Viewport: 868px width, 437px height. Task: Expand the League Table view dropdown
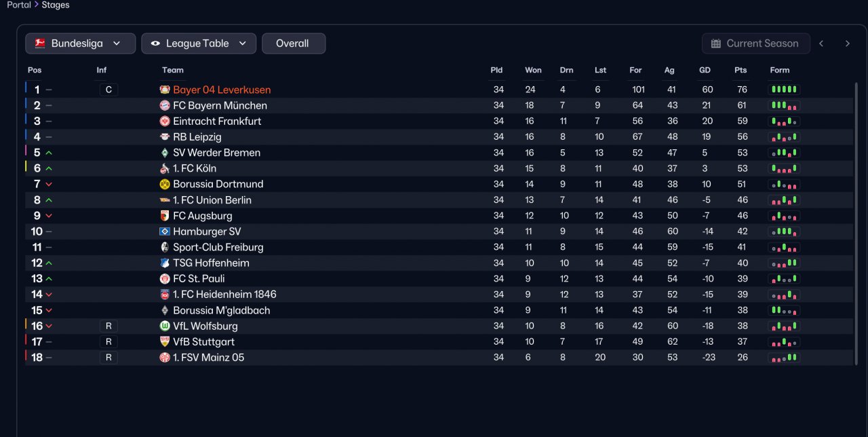199,43
